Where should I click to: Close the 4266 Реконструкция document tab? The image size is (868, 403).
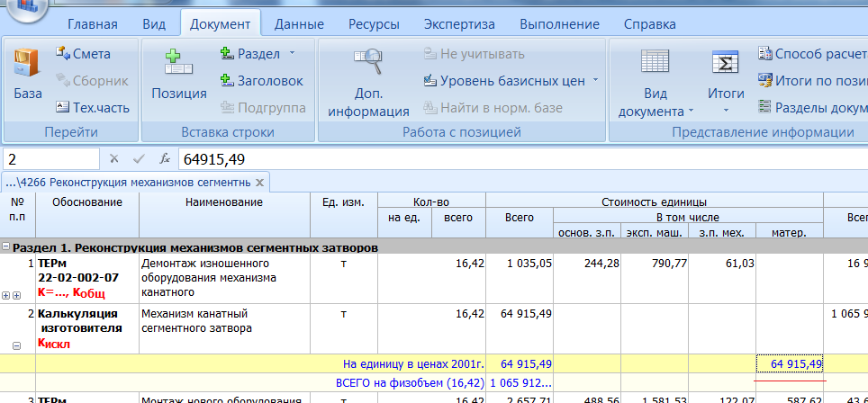point(259,183)
